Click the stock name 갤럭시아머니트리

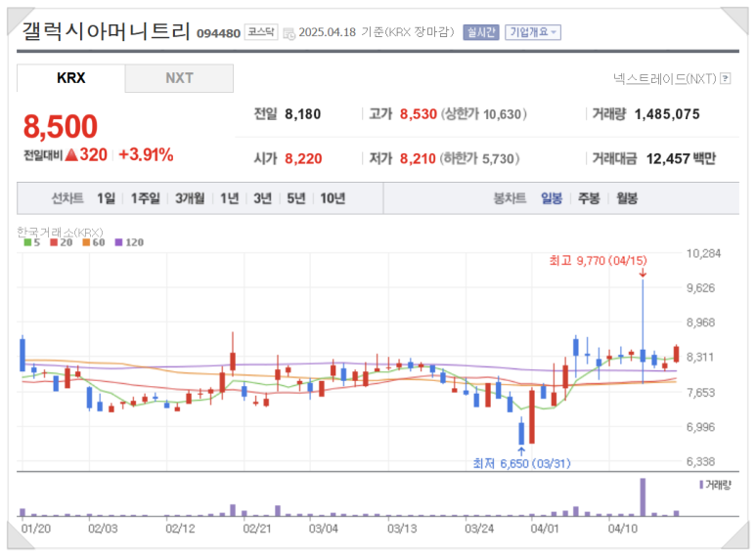(x=106, y=31)
